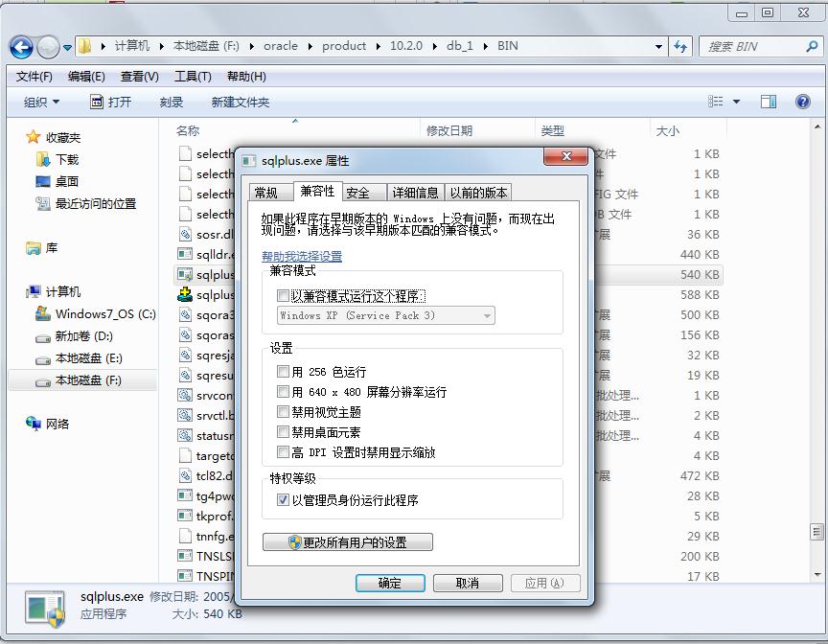Open the Windows XP (Service Pack 3) dropdown

pos(386,315)
